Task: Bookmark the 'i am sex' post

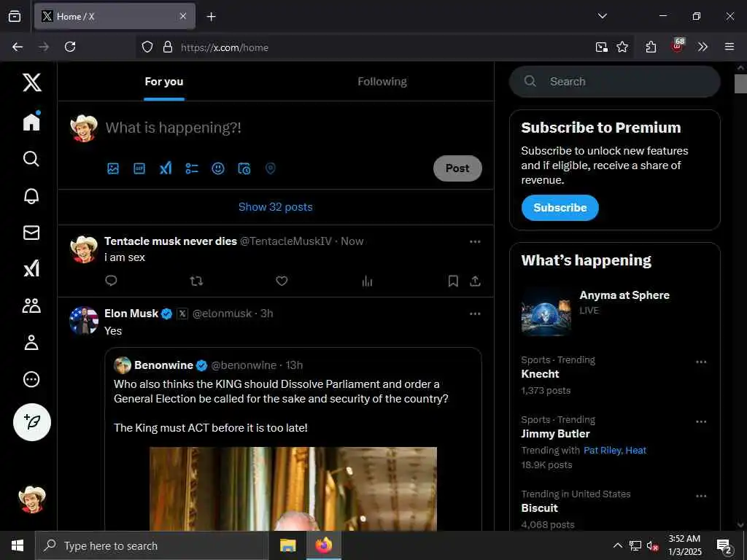Action: [x=453, y=281]
